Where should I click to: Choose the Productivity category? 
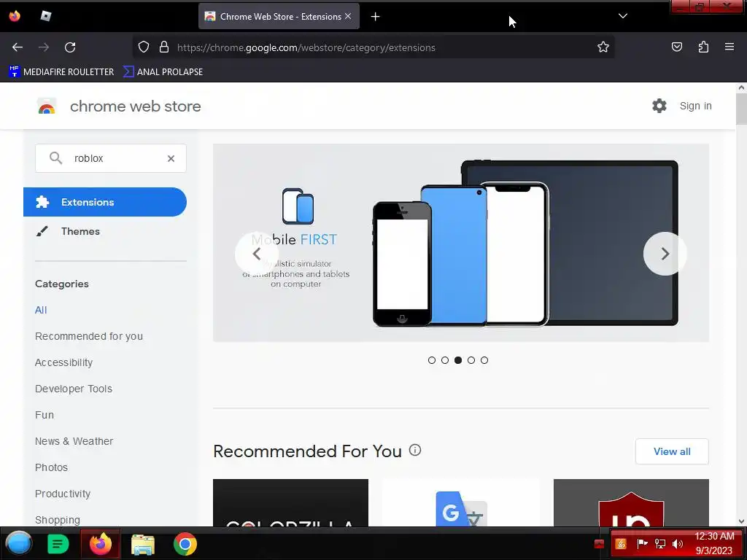tap(63, 494)
